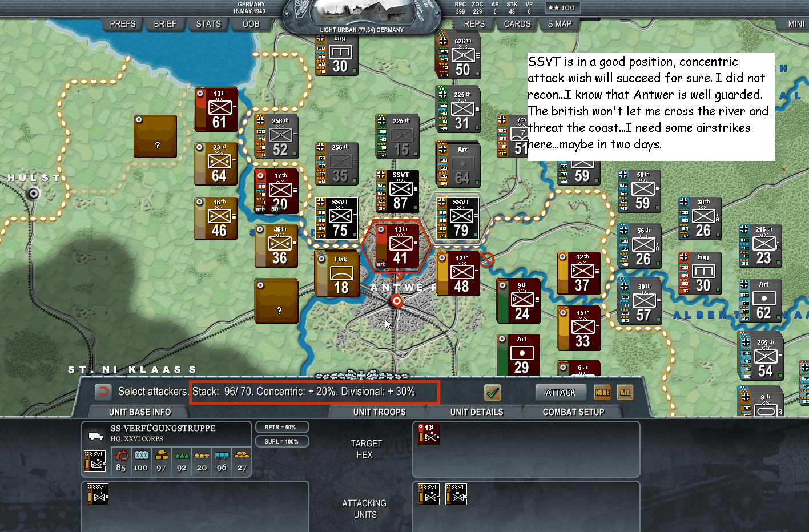This screenshot has width=809, height=532.
Task: Open the BRIEF menu
Action: click(165, 24)
